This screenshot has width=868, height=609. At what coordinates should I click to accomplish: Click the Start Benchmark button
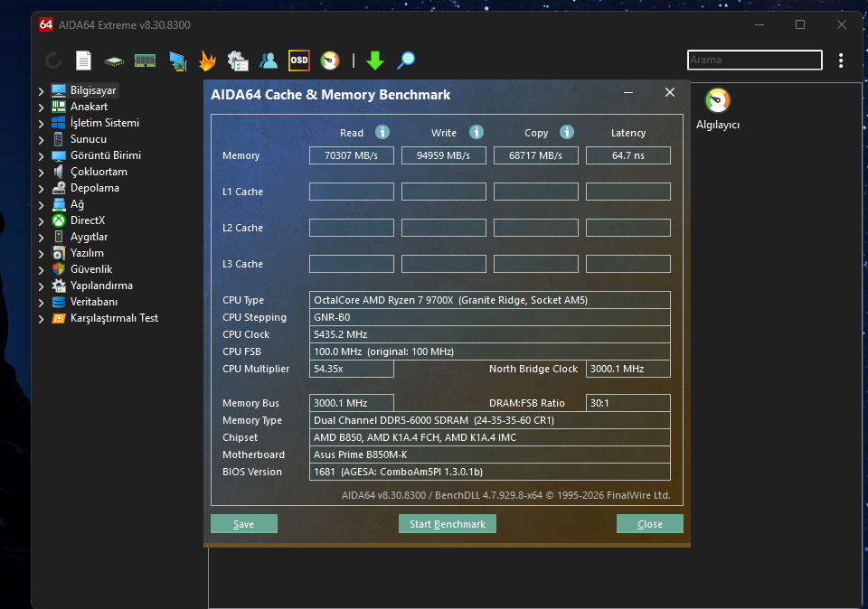(x=448, y=524)
